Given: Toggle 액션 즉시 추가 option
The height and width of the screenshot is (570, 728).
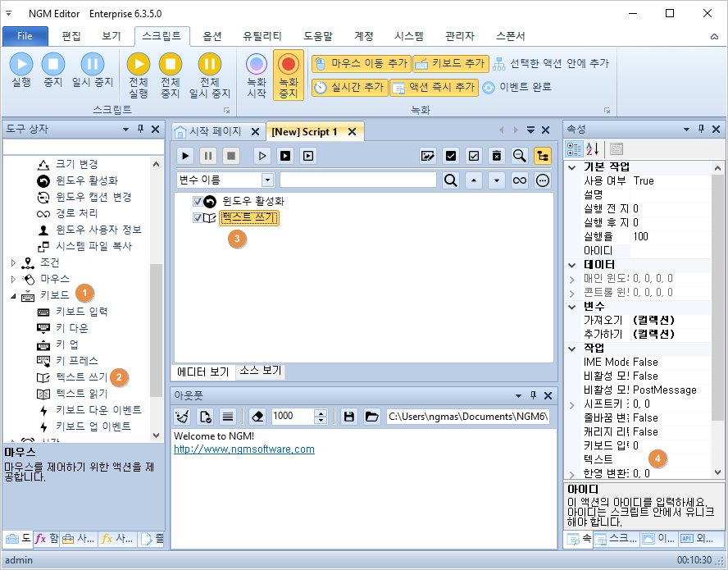Looking at the screenshot, I should [435, 87].
